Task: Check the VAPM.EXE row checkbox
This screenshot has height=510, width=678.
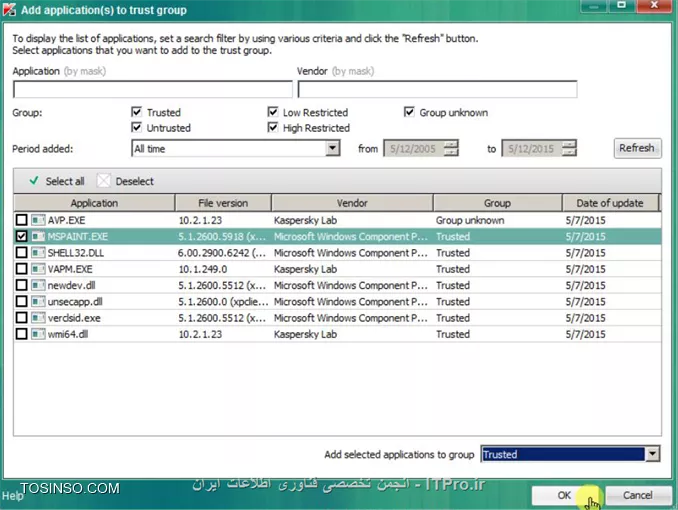Action: (x=21, y=269)
